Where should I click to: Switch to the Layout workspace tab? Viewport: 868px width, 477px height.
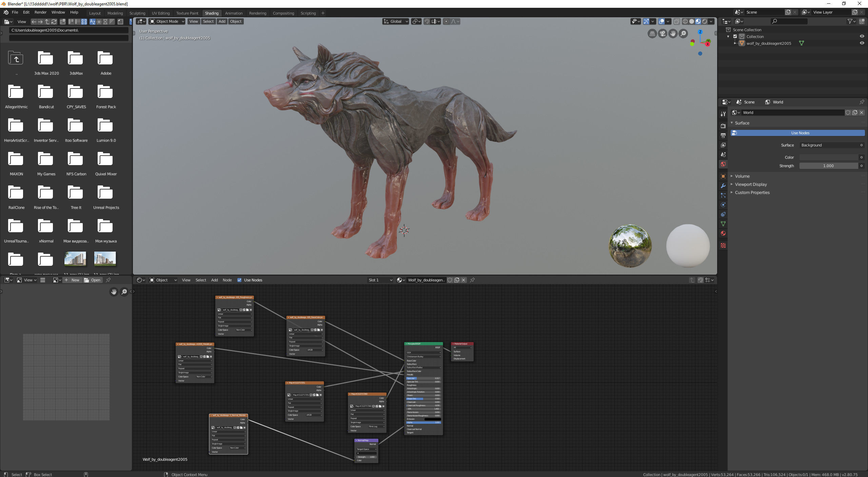95,13
